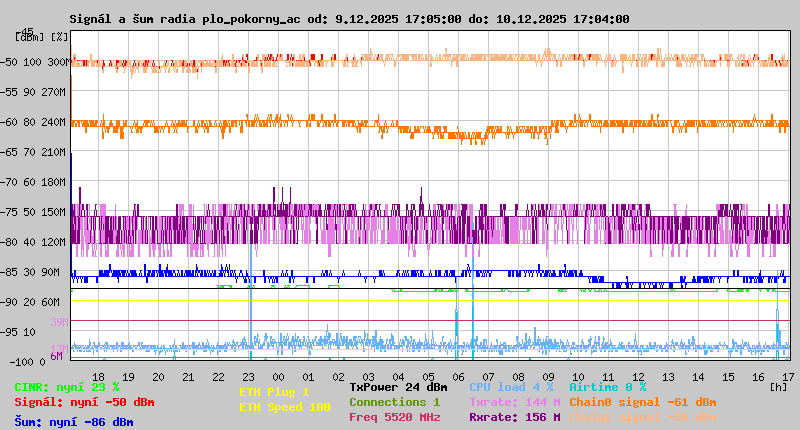The image size is (800, 430).
Task: Click the Txrate 144 M label
Action: click(514, 402)
